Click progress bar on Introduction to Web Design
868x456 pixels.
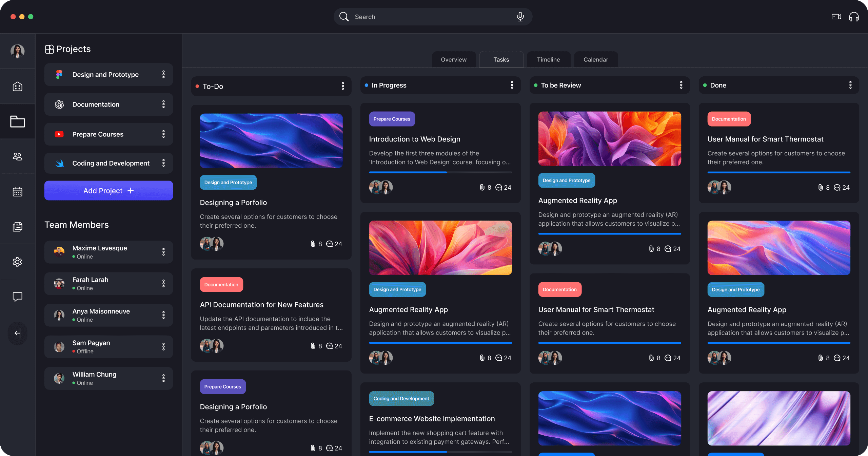[x=440, y=172]
